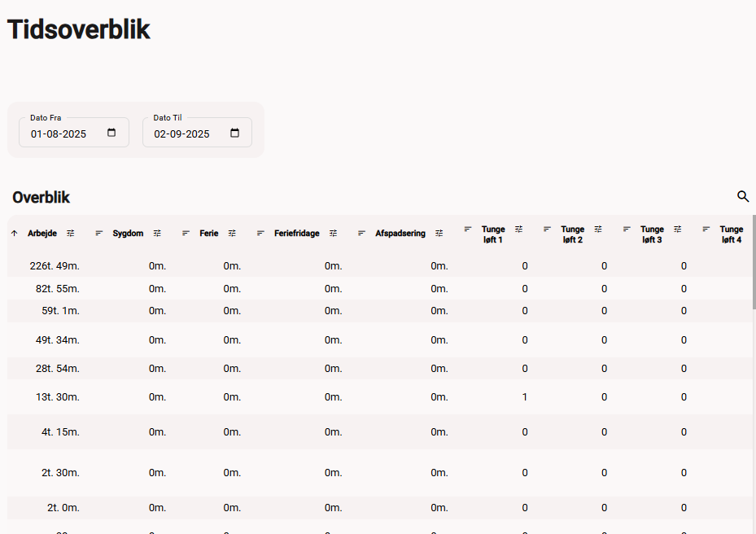This screenshot has width=756, height=534.
Task: Click the vertical scrollbar beside the table
Action: [x=754, y=260]
